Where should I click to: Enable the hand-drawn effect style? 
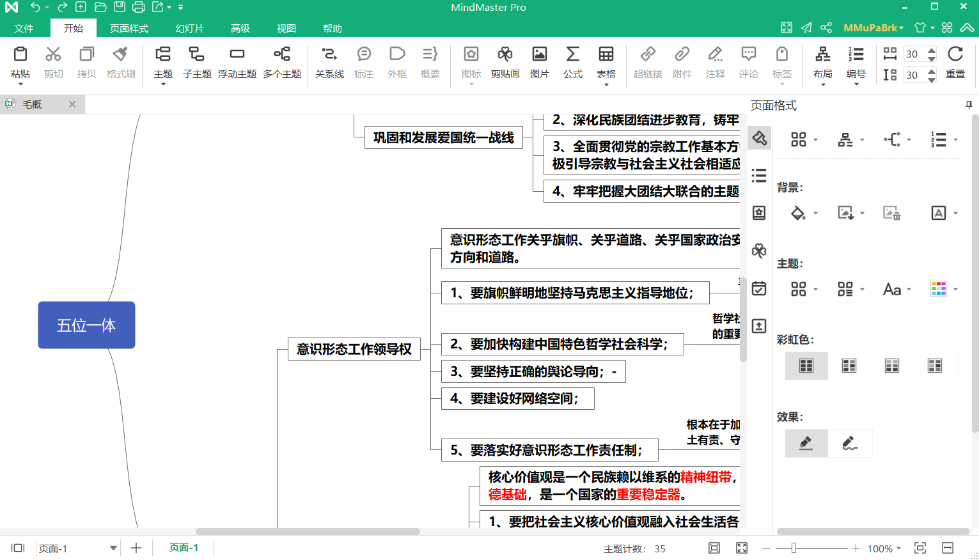tap(850, 443)
